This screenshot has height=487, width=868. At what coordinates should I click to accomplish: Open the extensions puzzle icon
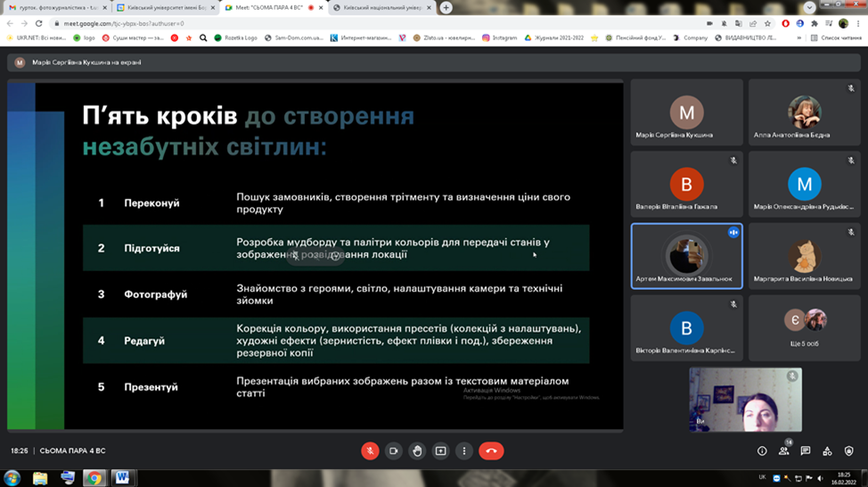(815, 23)
